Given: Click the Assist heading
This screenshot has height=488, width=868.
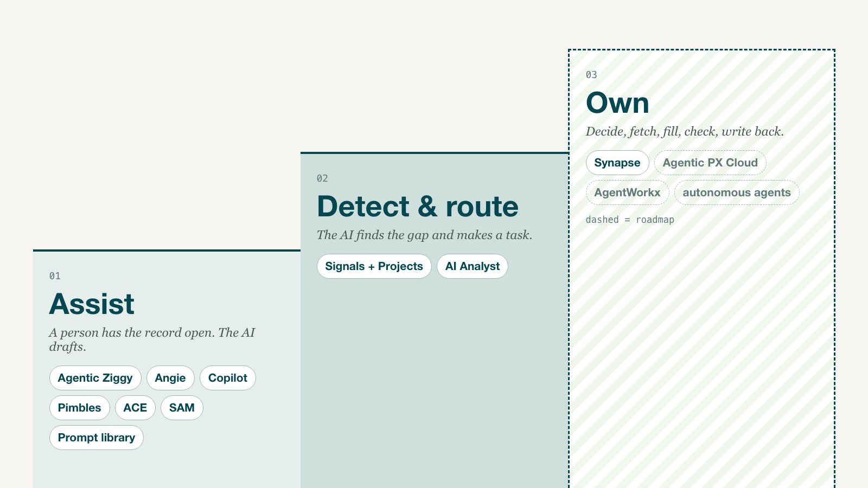Looking at the screenshot, I should [x=92, y=304].
